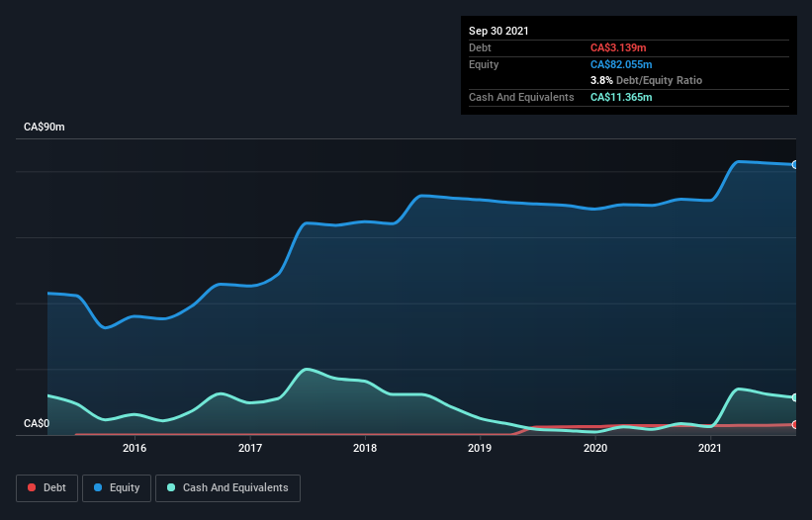The image size is (812, 520).
Task: Toggle the Equity legend series
Action: coord(116,487)
